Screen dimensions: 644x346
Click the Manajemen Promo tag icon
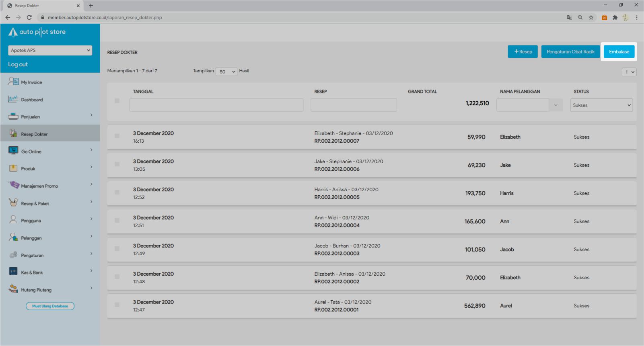click(x=13, y=185)
